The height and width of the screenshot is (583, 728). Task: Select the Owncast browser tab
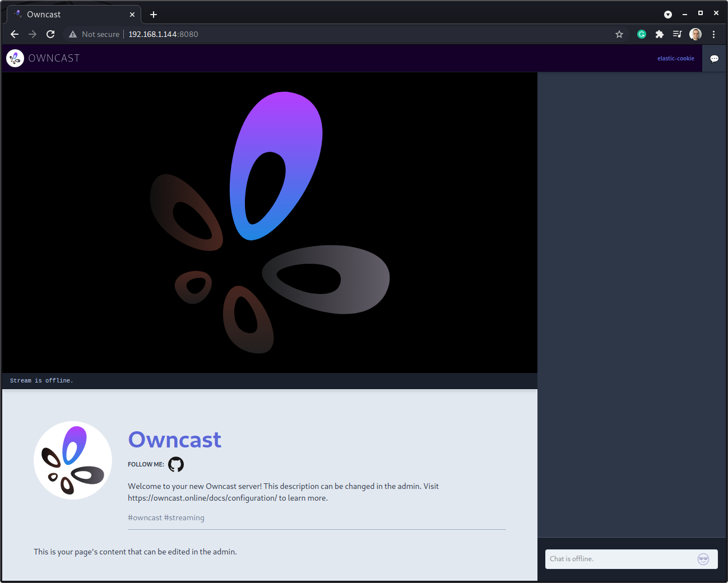73,15
